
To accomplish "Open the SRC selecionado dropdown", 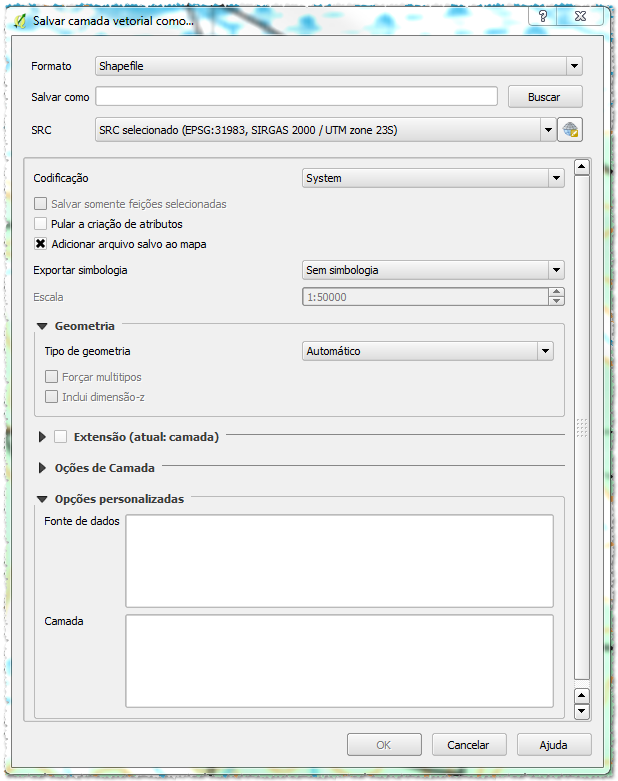I will pos(325,130).
